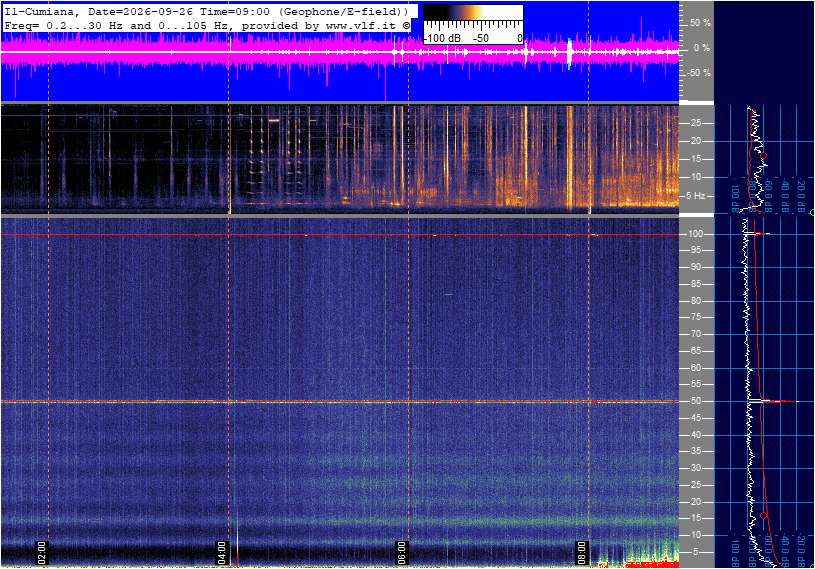Click the 04:00 time marker label
This screenshot has height=569, width=815.
(x=221, y=552)
